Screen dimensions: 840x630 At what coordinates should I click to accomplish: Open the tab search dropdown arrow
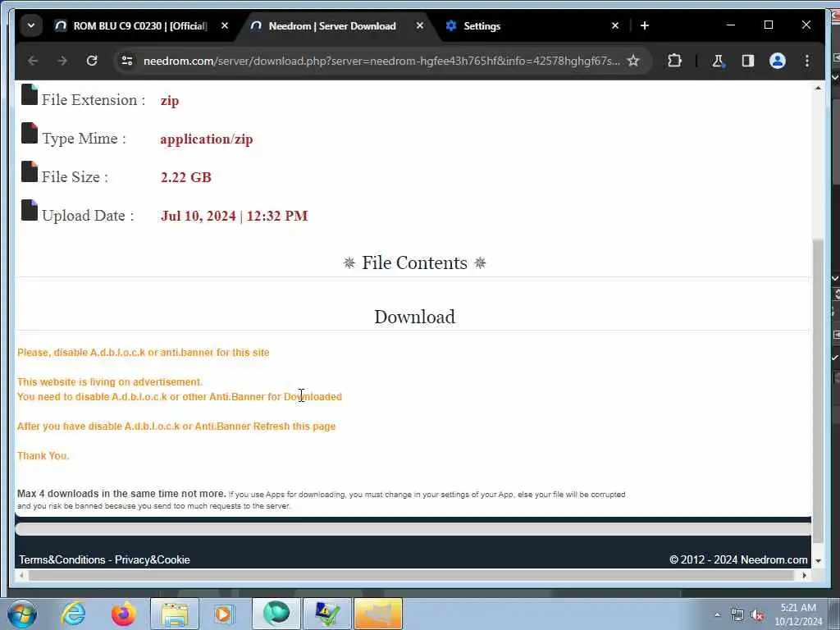(31, 25)
